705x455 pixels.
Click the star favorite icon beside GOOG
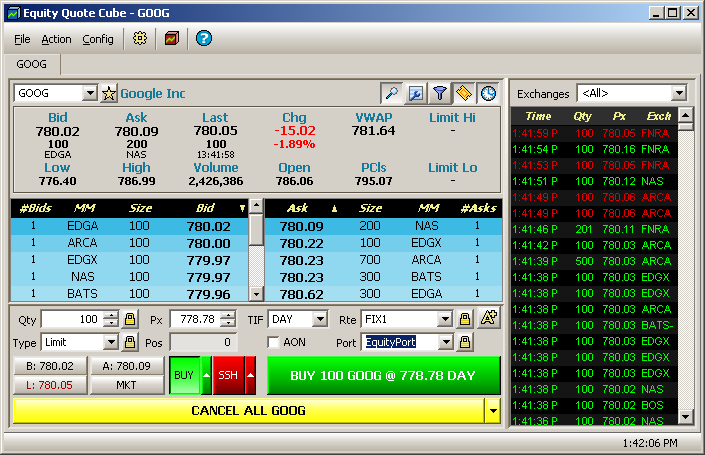pyautogui.click(x=108, y=94)
